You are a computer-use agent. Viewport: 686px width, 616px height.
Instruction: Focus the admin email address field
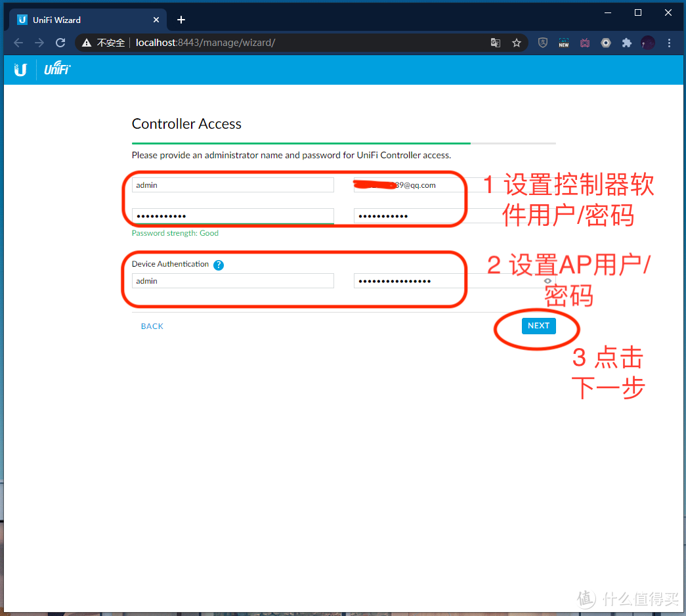pos(454,185)
